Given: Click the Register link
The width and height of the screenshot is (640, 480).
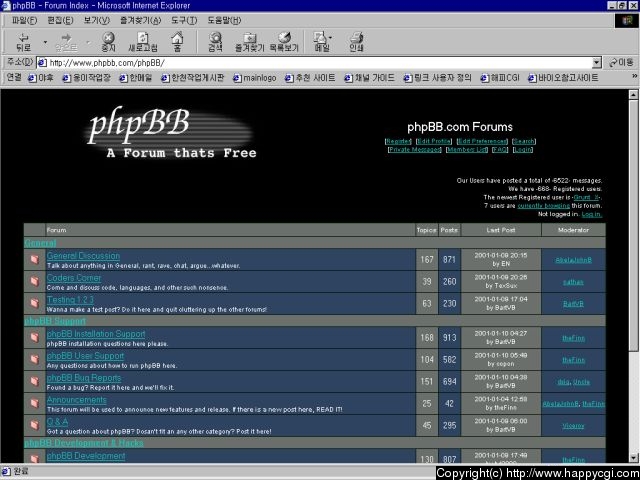Looking at the screenshot, I should (398, 141).
